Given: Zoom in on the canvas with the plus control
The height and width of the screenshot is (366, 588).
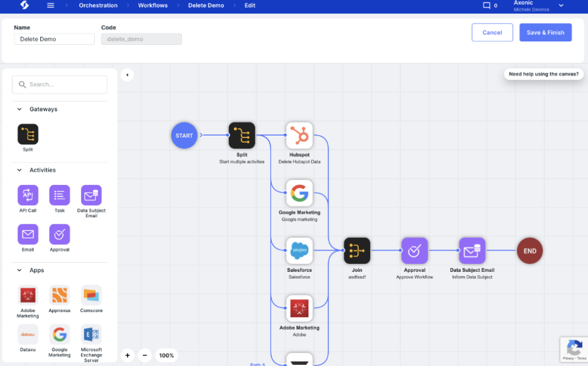Looking at the screenshot, I should pos(127,355).
